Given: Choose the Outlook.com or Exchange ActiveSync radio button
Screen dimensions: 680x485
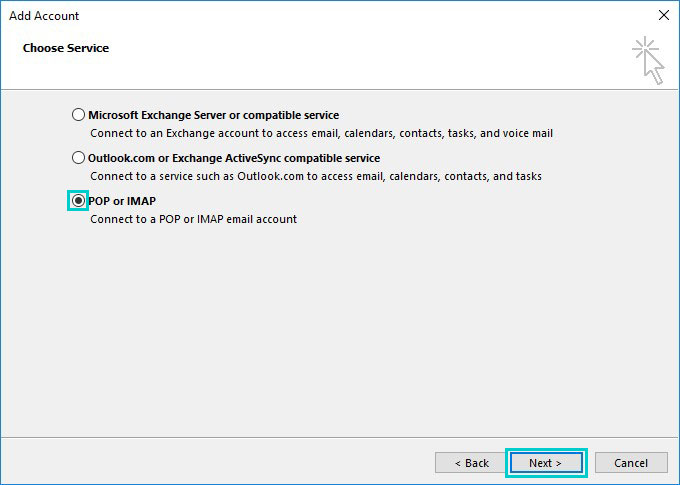Looking at the screenshot, I should (78, 157).
